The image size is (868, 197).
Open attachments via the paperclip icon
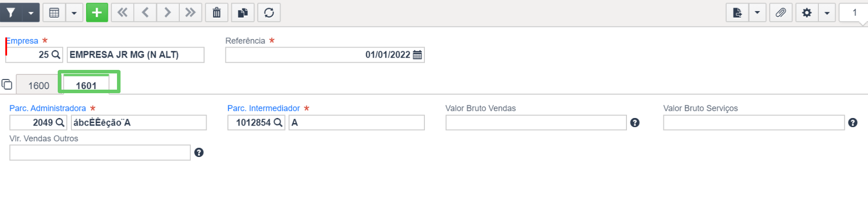(x=780, y=13)
